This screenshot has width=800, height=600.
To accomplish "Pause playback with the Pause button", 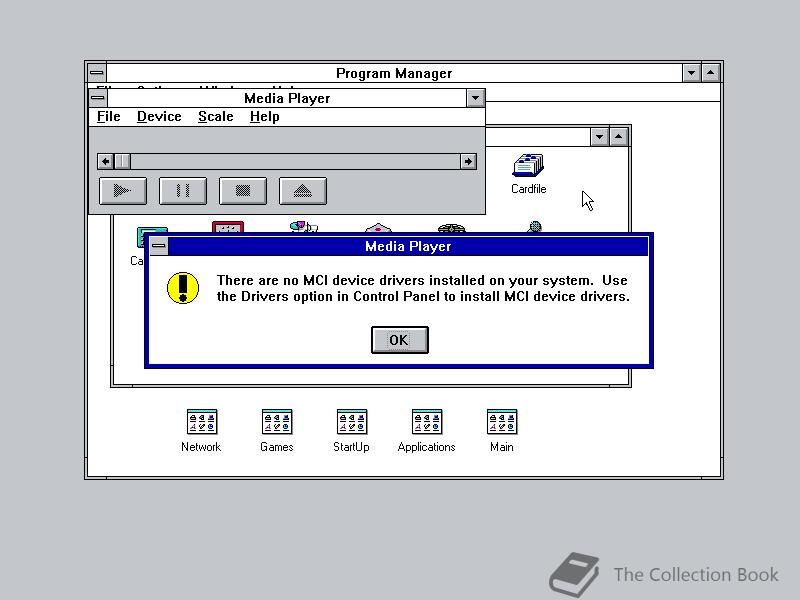I will [x=183, y=191].
